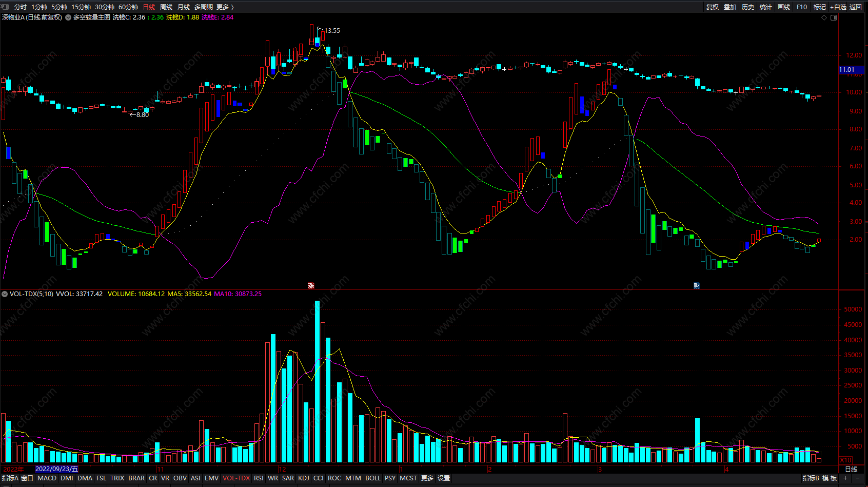
Task: Switch sub-chart to RSI indicator
Action: (259, 478)
